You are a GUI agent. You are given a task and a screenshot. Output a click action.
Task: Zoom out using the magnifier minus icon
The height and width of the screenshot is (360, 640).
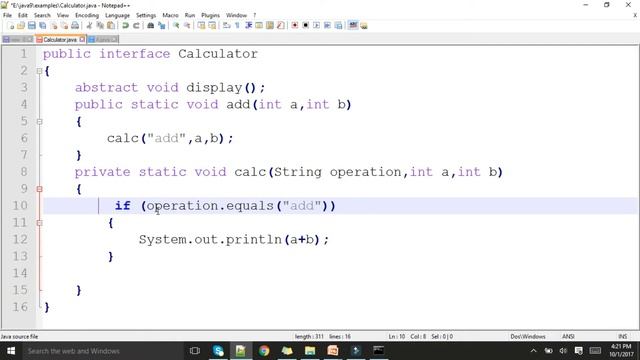point(188,26)
